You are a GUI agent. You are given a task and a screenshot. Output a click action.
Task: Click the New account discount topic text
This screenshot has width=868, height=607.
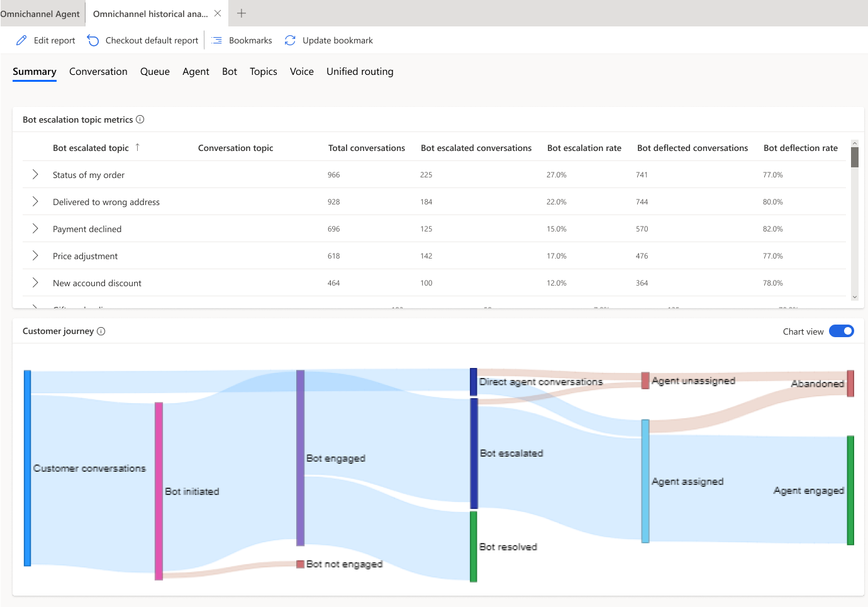click(97, 283)
